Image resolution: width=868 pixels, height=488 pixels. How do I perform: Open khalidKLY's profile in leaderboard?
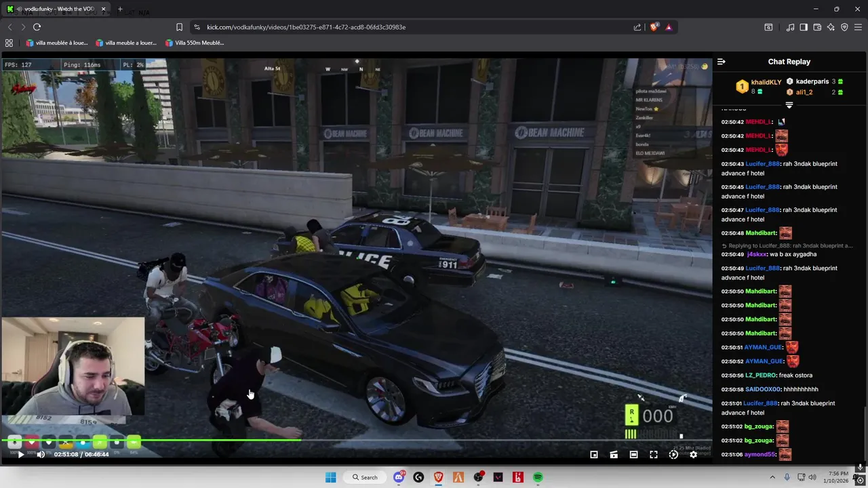(766, 82)
